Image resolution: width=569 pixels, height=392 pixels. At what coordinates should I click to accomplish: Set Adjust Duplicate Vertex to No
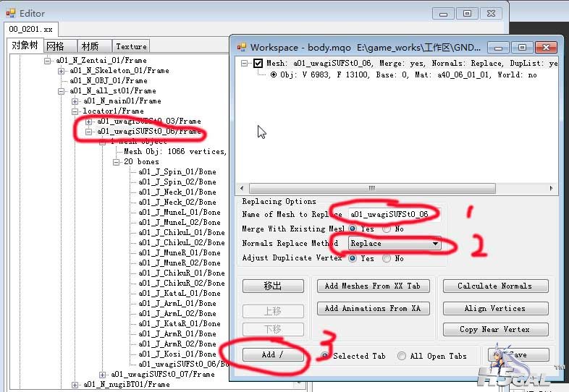click(x=386, y=257)
